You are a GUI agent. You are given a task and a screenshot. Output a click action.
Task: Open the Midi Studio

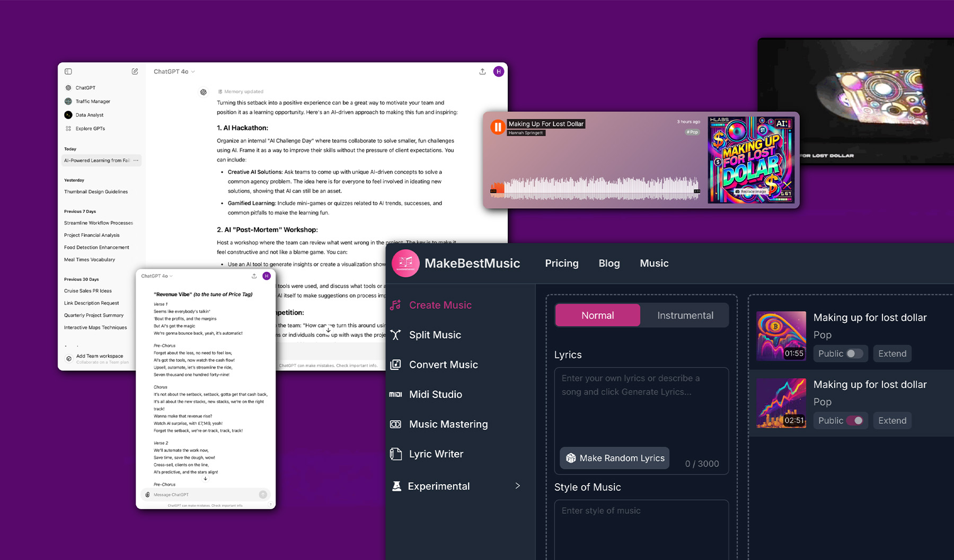(435, 394)
